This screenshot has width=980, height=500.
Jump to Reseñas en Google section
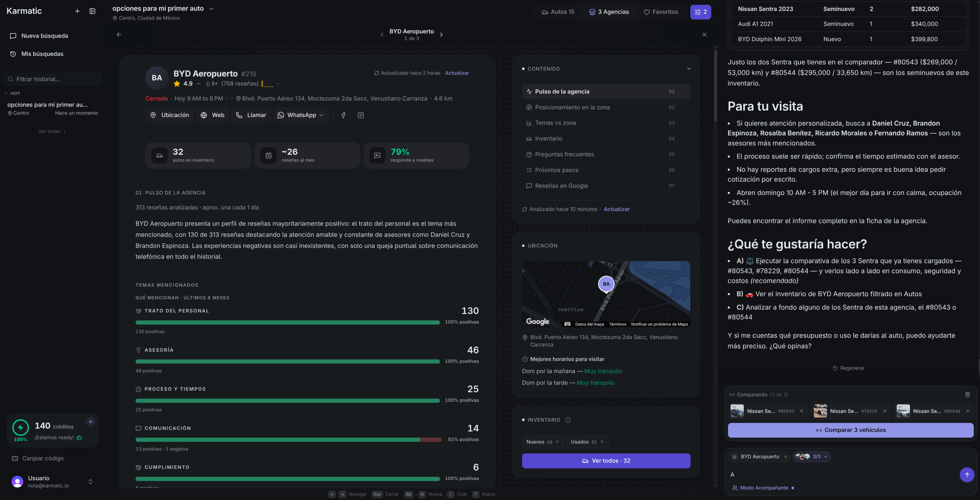606,186
